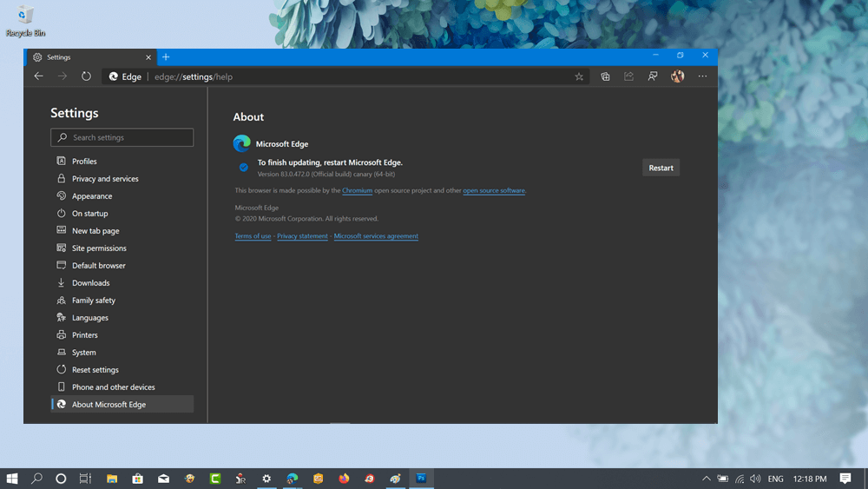Open the Collections icon in the toolbar

click(605, 76)
